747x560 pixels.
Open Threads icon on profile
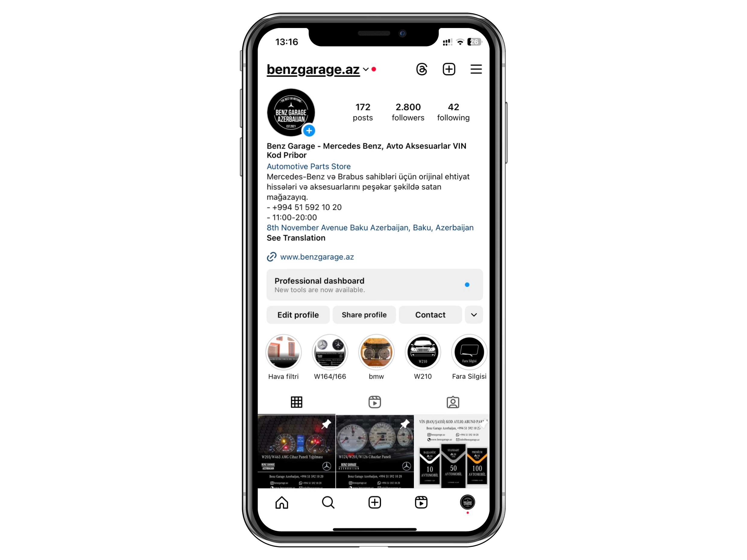(422, 70)
